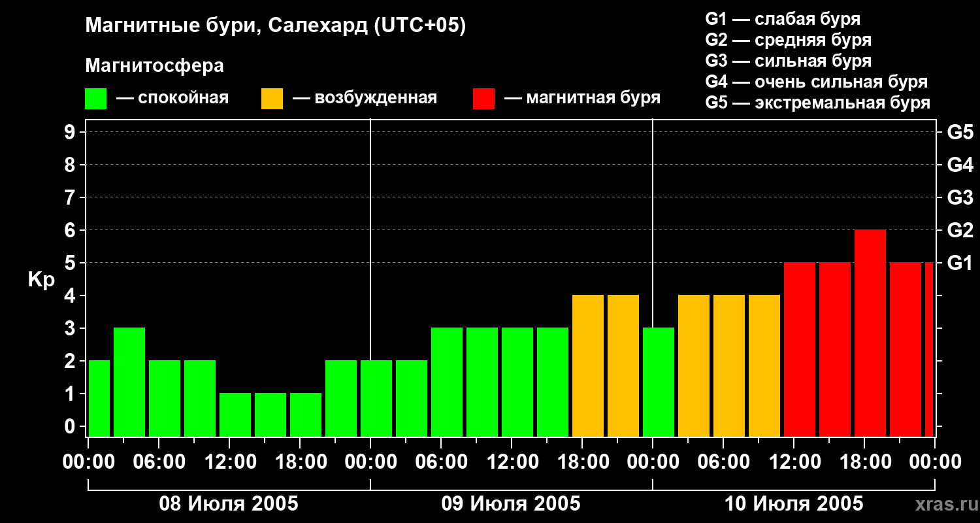Screen dimensions: 980x523
Task: Select the only green bar on 10 July
Action: [x=659, y=382]
